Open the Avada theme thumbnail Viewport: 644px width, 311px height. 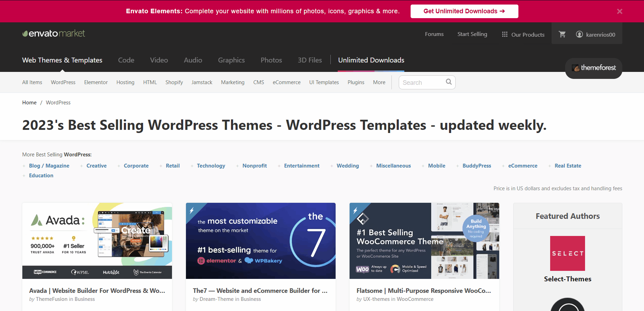coord(97,240)
